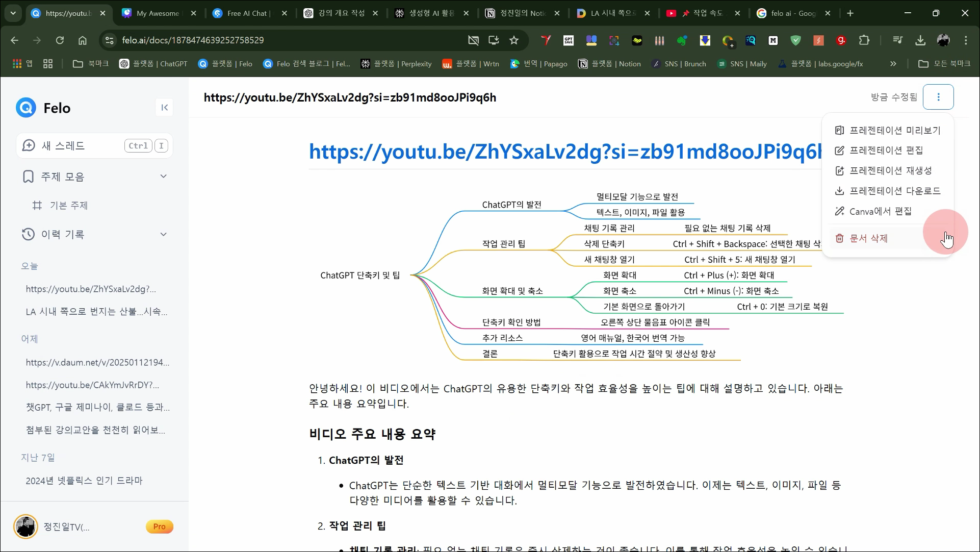Reload the current page
Screen dimensions: 980x552
pos(60,40)
